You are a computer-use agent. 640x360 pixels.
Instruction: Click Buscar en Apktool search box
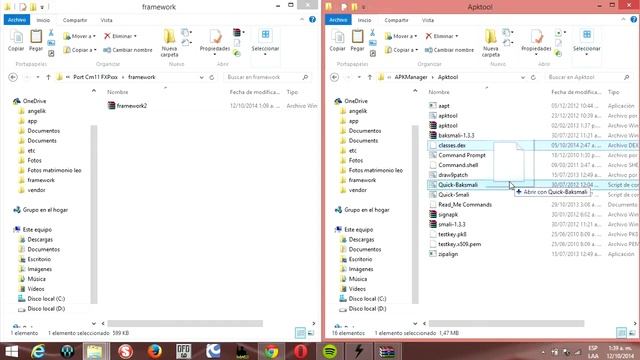pyautogui.click(x=589, y=77)
